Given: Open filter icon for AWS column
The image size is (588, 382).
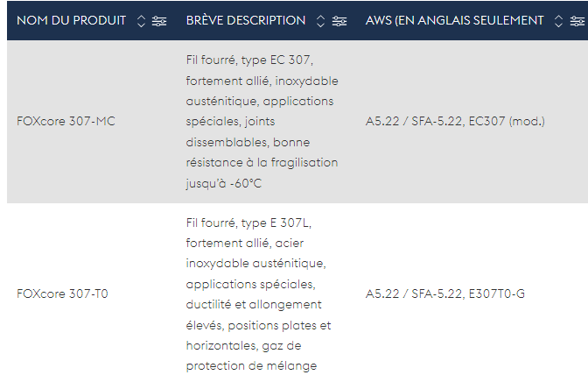Looking at the screenshot, I should (x=577, y=21).
